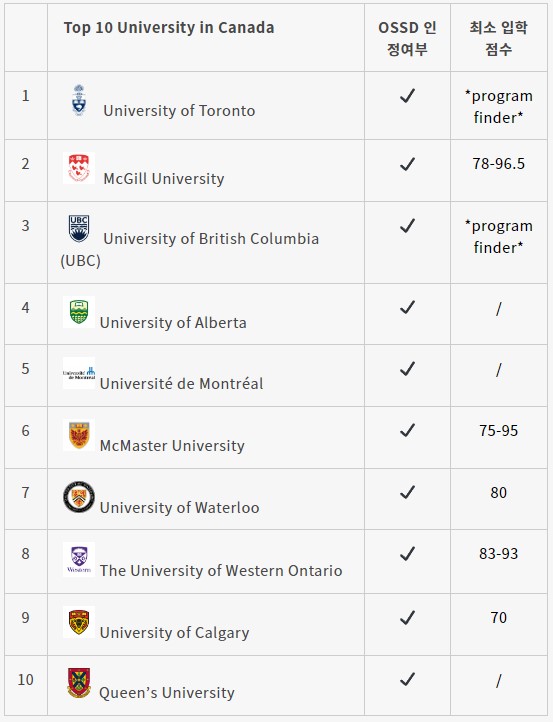Click the Université de Montréal logo
553x722 pixels.
(79, 373)
